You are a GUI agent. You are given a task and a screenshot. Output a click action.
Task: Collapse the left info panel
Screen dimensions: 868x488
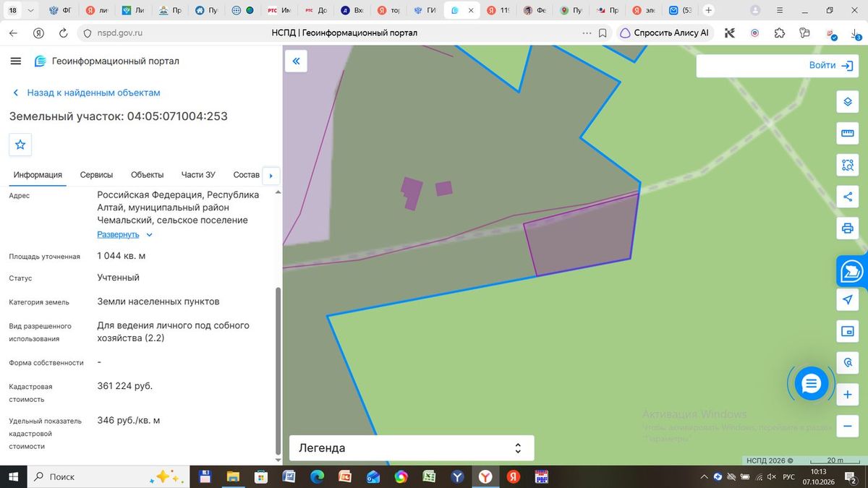click(x=296, y=61)
